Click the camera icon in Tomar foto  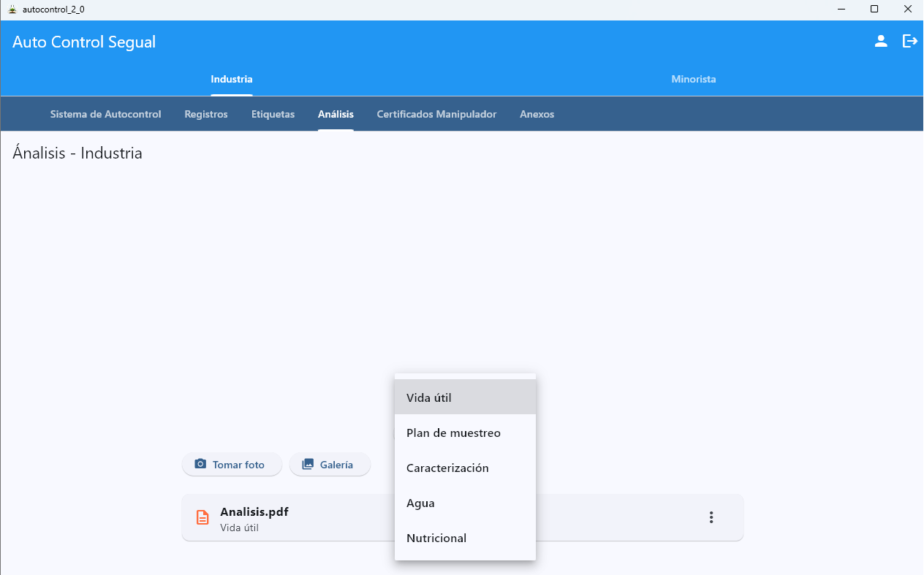[x=200, y=464]
